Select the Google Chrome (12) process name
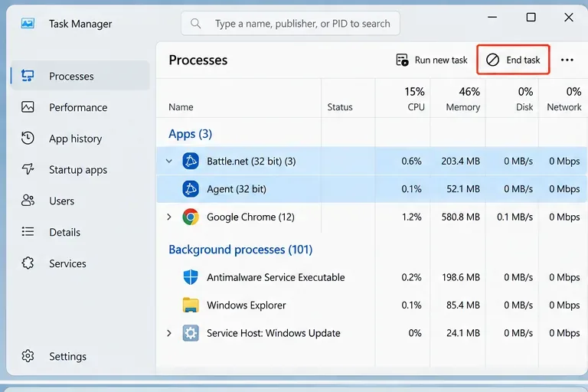This screenshot has height=392, width=588. coord(250,217)
